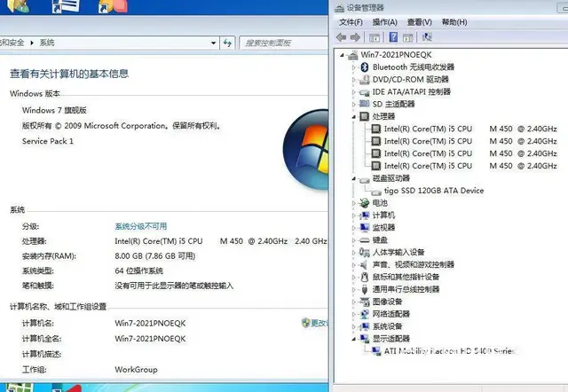The image size is (568, 392).
Task: Click the 键盘 keyboard icon
Action: [365, 240]
